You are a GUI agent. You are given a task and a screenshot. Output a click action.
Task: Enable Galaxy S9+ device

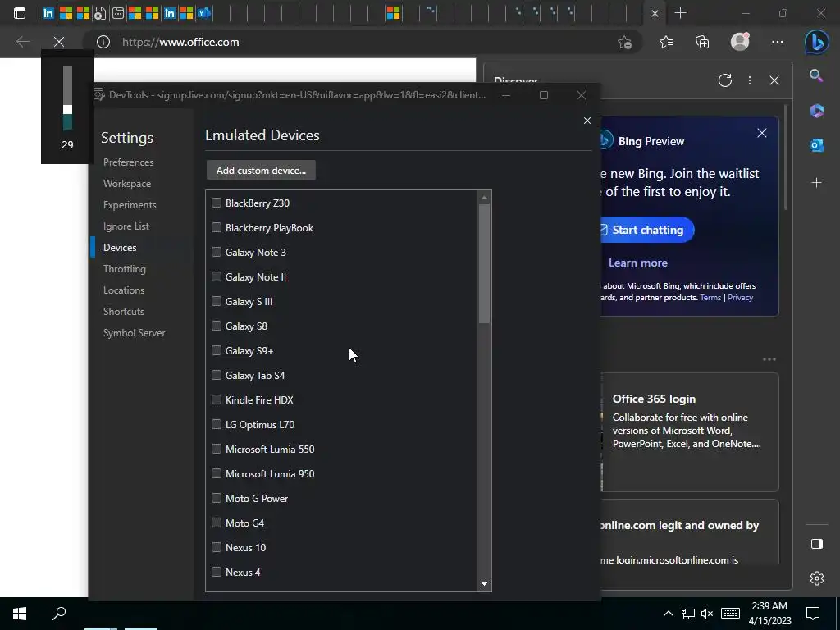tap(217, 350)
